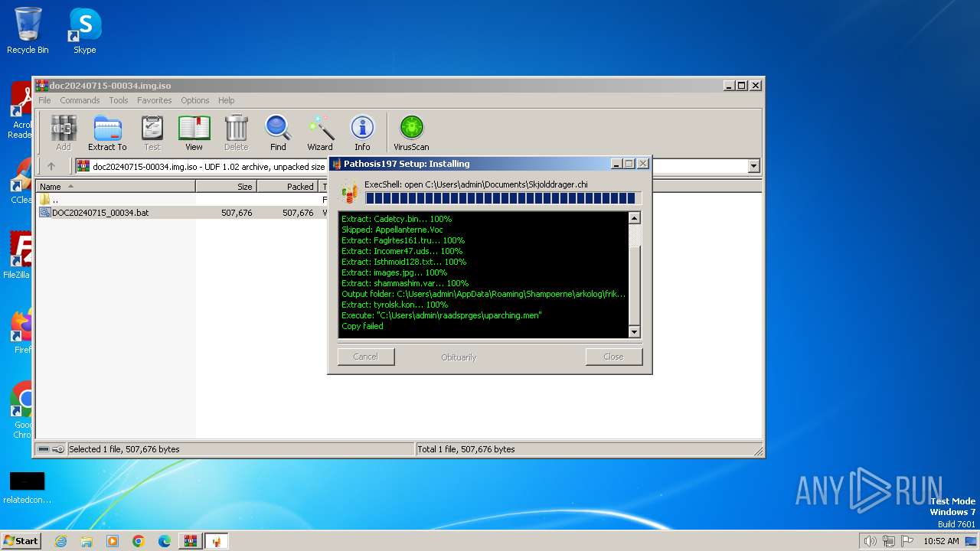Switch to WinRAR taskbar button
The width and height of the screenshot is (980, 551).
(191, 541)
